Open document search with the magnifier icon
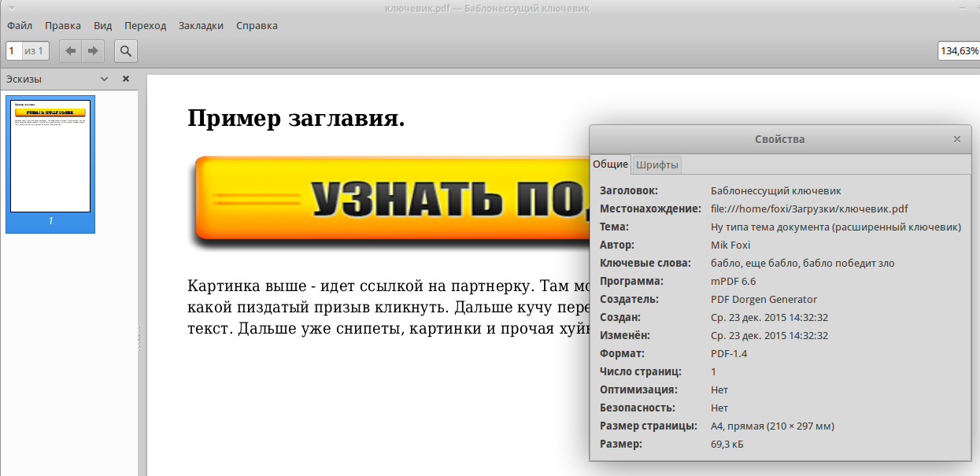The height and width of the screenshot is (476, 980). [126, 50]
